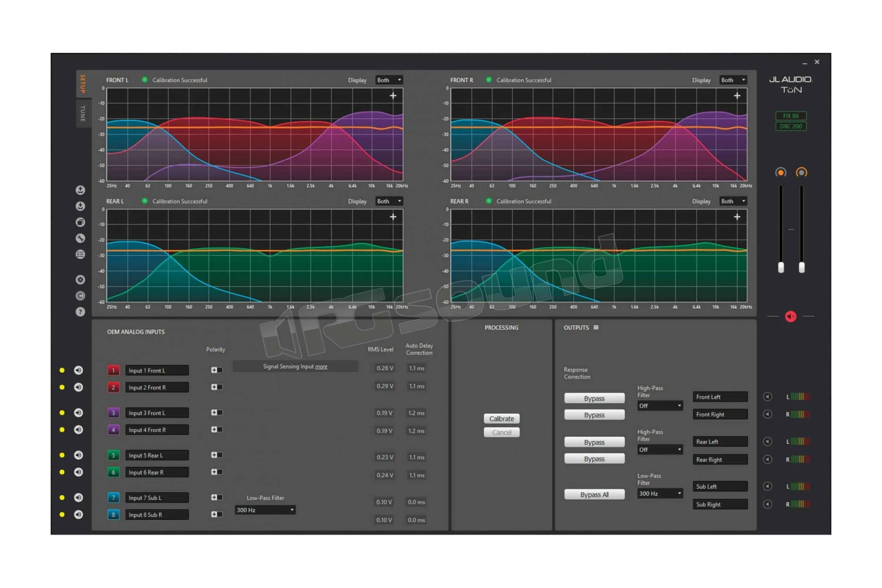Open the OUTPUTS hamburger menu icon
The width and height of the screenshot is (882, 588).
[596, 328]
